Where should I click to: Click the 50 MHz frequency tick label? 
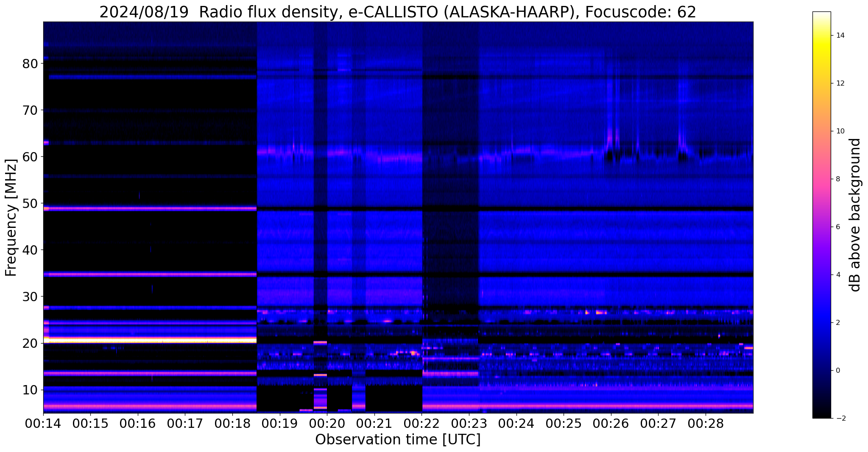pyautogui.click(x=30, y=203)
